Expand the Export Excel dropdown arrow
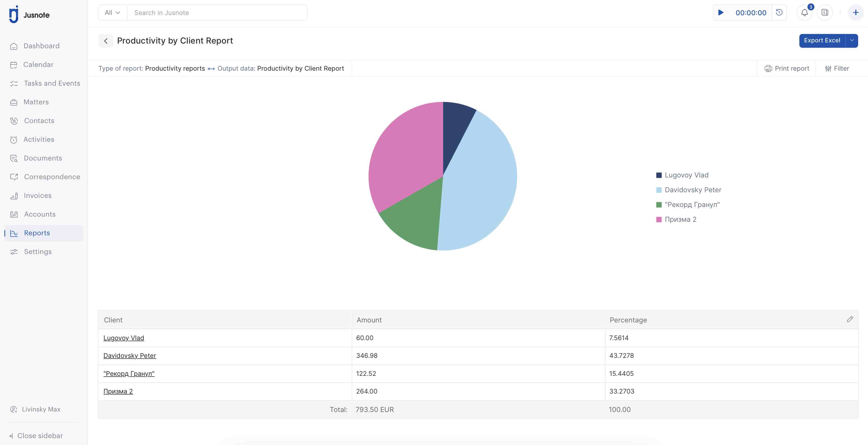 tap(852, 40)
